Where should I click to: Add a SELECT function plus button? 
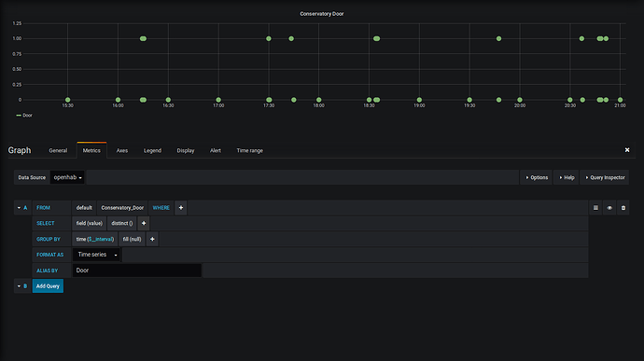coord(144,224)
